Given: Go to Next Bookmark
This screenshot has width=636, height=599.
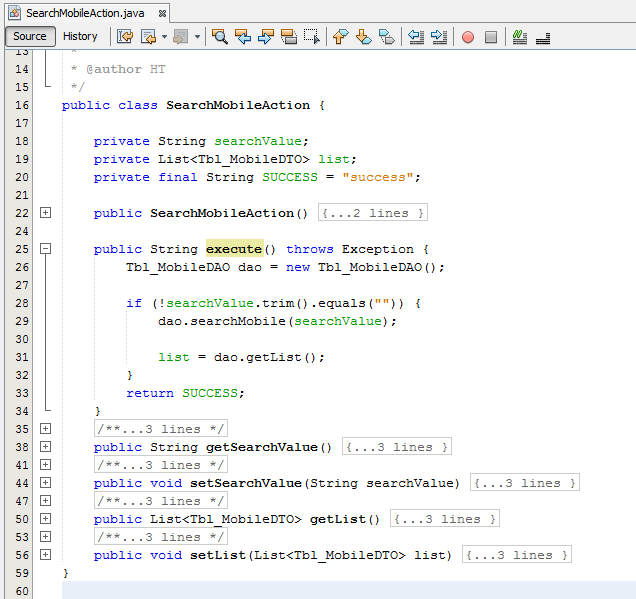Looking at the screenshot, I should click(x=363, y=36).
